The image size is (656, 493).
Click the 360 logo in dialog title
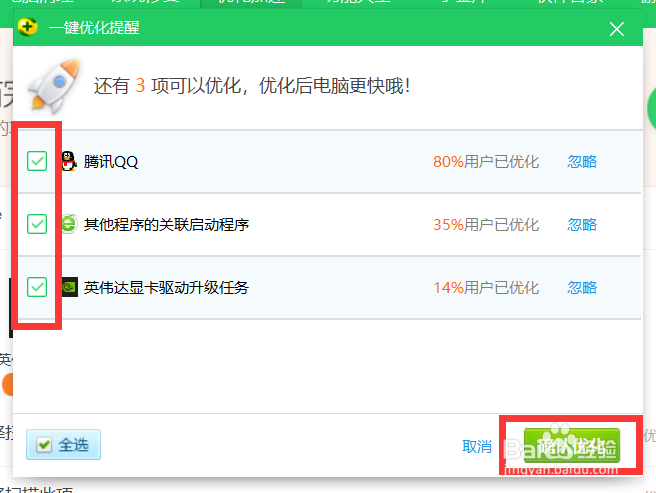pos(28,27)
